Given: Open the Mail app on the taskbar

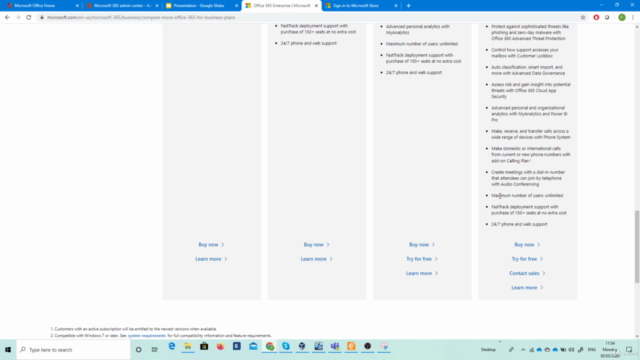Looking at the screenshot, I should point(253,347).
